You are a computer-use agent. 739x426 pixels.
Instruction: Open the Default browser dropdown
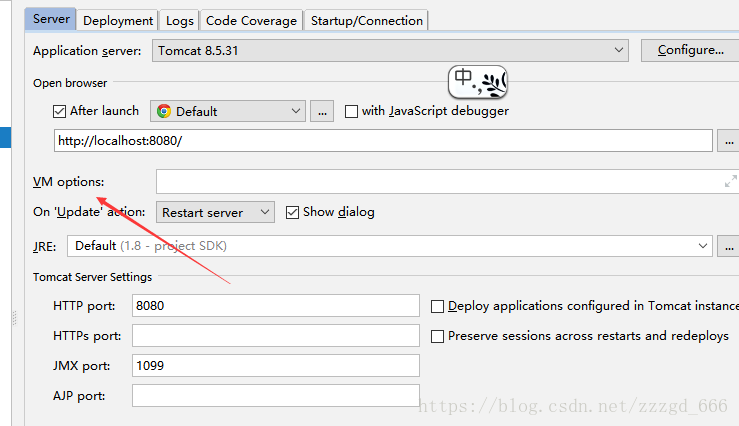click(x=228, y=111)
